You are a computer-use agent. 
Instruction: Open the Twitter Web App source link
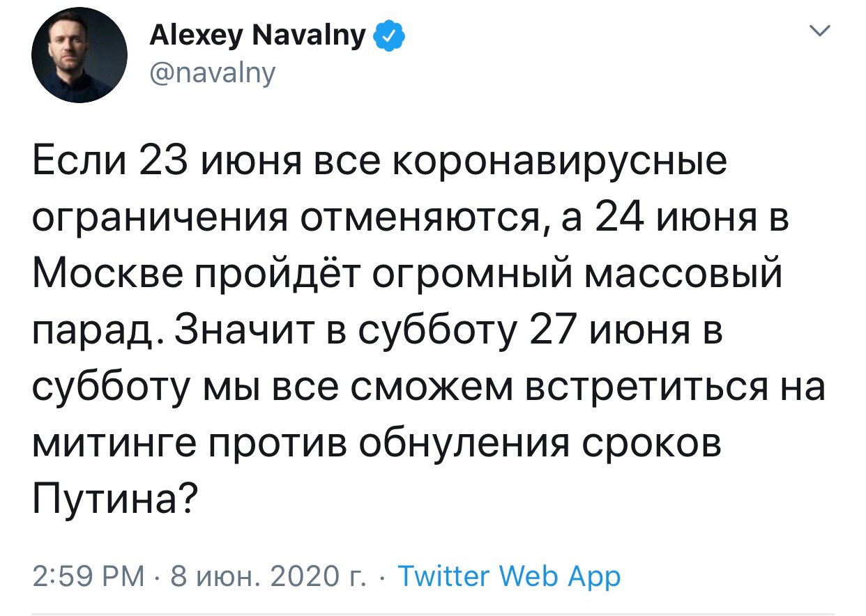point(509,576)
